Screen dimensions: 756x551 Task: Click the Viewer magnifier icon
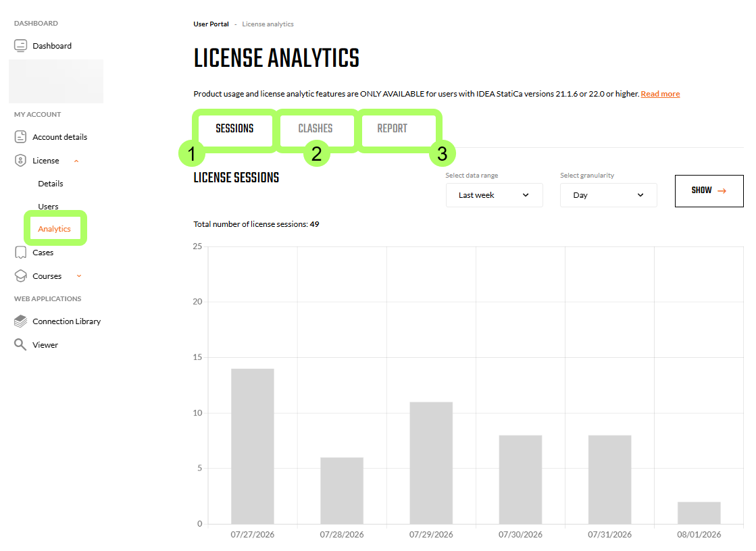pyautogui.click(x=20, y=344)
